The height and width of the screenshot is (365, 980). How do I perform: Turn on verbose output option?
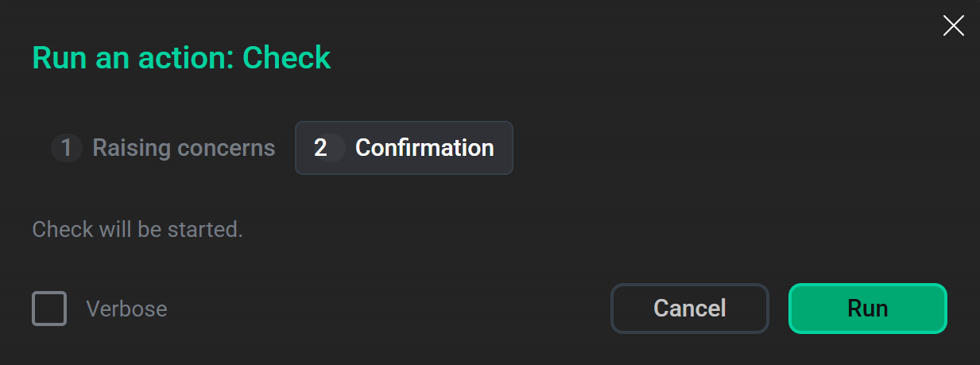(x=49, y=309)
